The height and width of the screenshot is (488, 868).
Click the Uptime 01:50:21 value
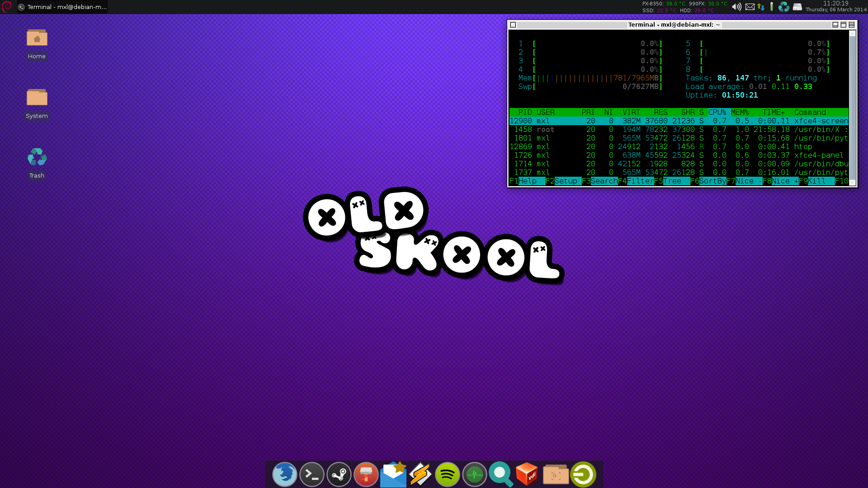740,95
